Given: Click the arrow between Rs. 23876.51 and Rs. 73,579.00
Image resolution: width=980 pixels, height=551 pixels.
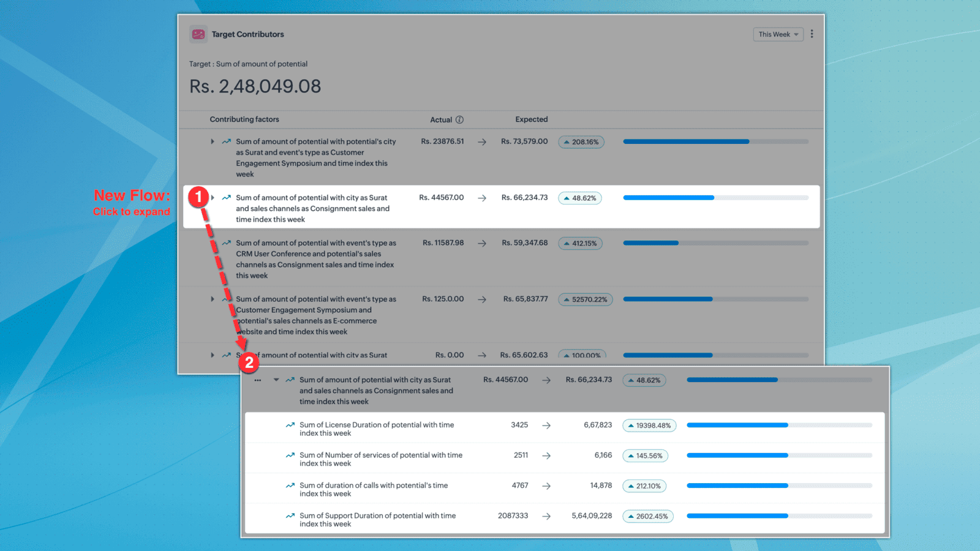Looking at the screenshot, I should [482, 142].
